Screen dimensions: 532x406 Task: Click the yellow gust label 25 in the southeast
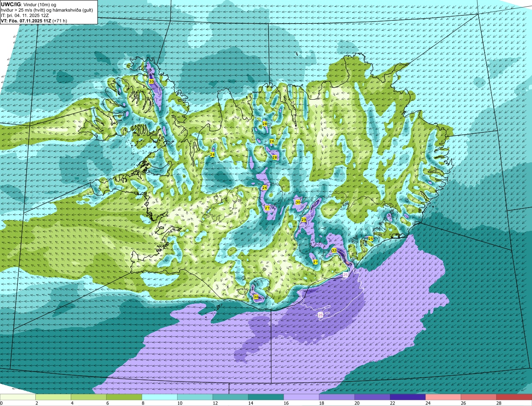click(370, 239)
